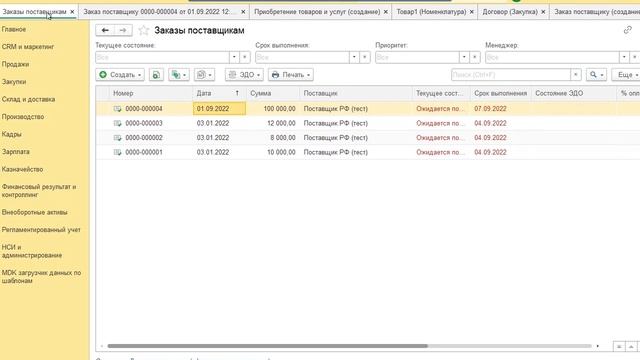Open MDK загрузчик данных по шаблонам

41,277
